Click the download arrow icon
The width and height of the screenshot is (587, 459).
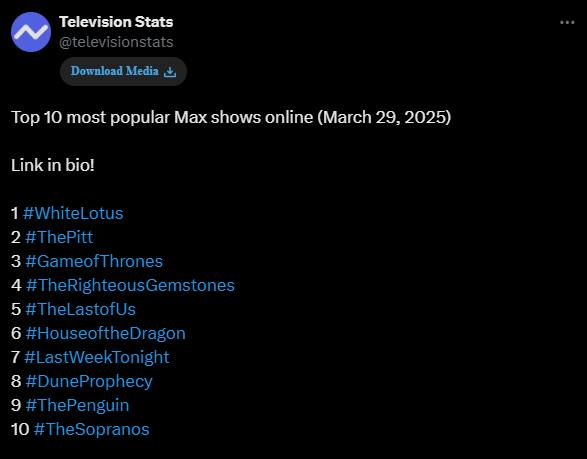[170, 72]
